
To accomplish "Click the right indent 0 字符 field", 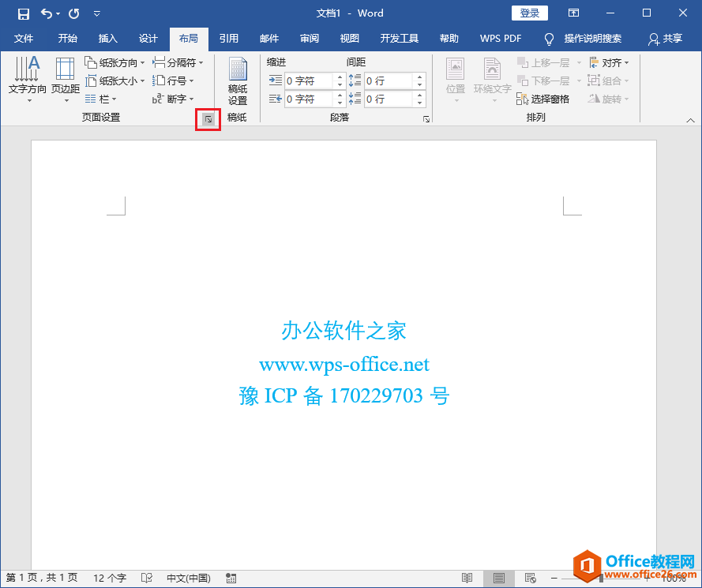I will (x=309, y=99).
